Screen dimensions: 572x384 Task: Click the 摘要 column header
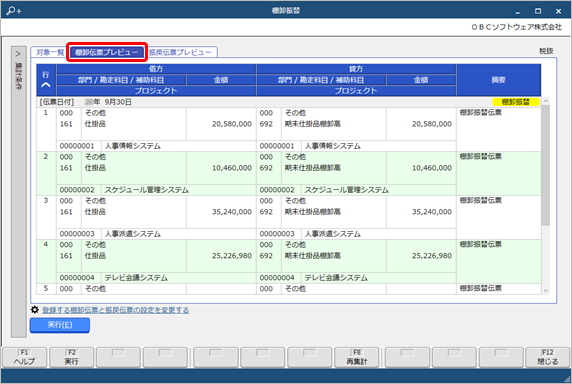tap(498, 80)
